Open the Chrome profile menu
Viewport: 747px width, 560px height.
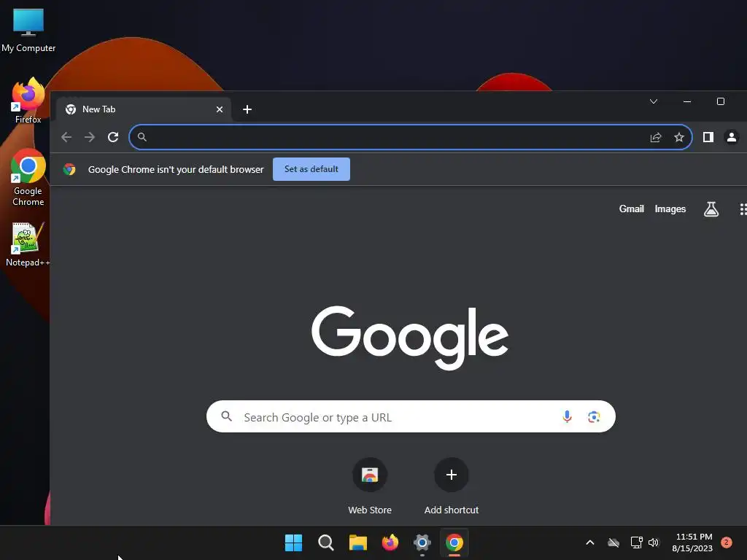pos(731,137)
